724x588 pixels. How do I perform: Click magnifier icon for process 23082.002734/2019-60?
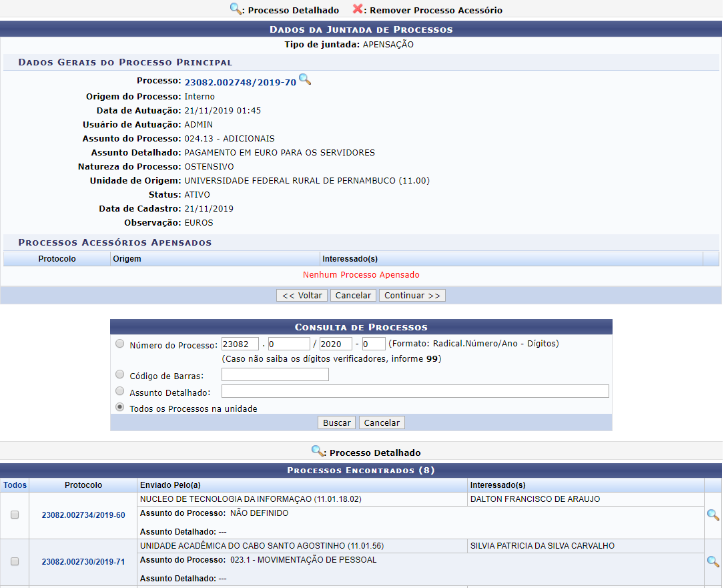click(713, 515)
